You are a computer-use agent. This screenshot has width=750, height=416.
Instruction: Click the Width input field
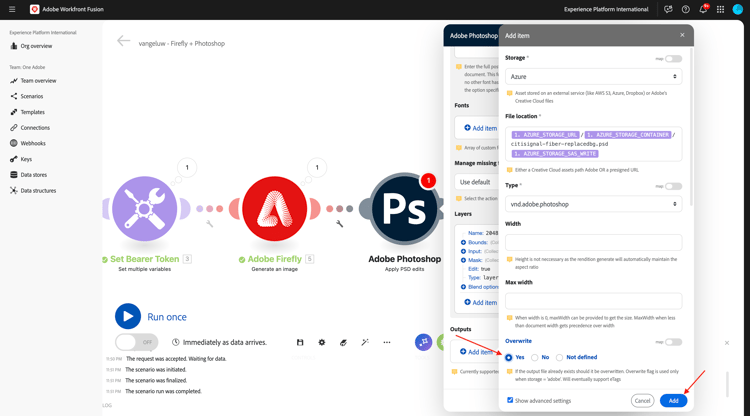(593, 242)
